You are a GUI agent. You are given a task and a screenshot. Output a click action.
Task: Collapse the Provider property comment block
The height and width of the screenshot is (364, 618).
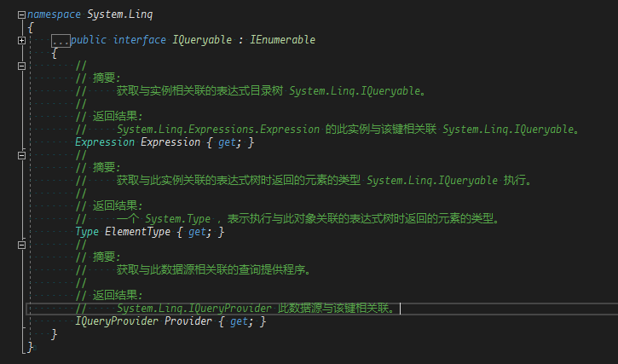pos(21,245)
